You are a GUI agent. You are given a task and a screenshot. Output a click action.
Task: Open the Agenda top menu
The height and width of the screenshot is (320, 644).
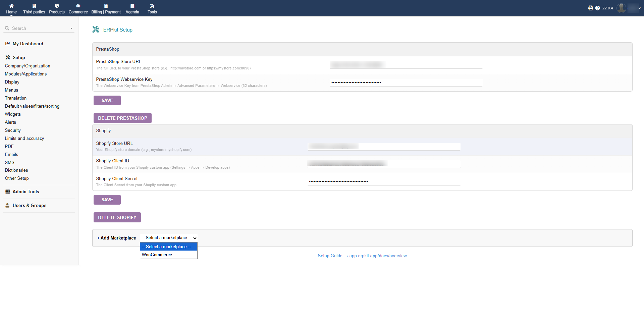pyautogui.click(x=132, y=8)
